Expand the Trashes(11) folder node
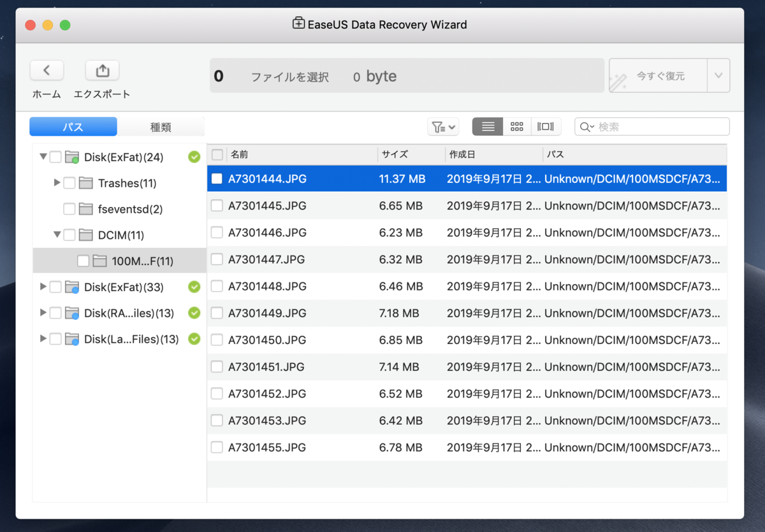 point(57,183)
